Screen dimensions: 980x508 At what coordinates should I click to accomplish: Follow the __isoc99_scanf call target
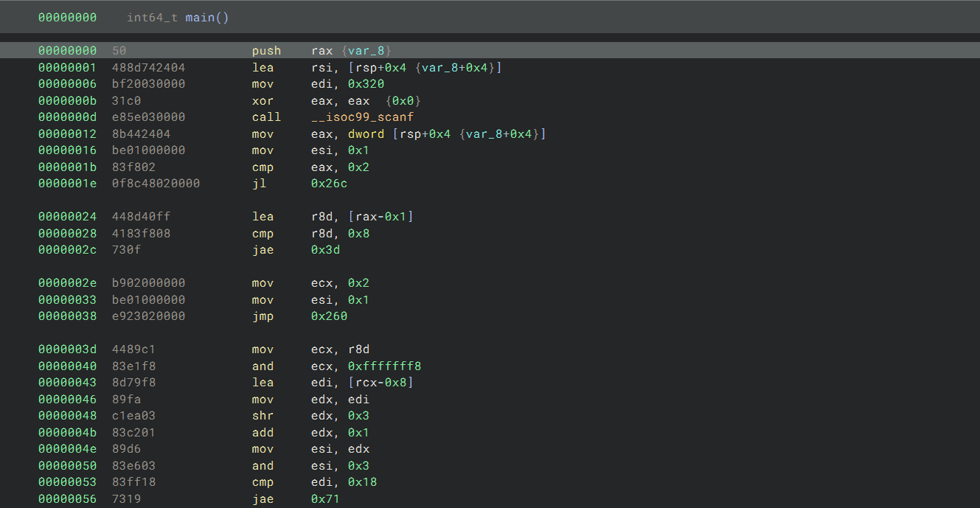362,117
